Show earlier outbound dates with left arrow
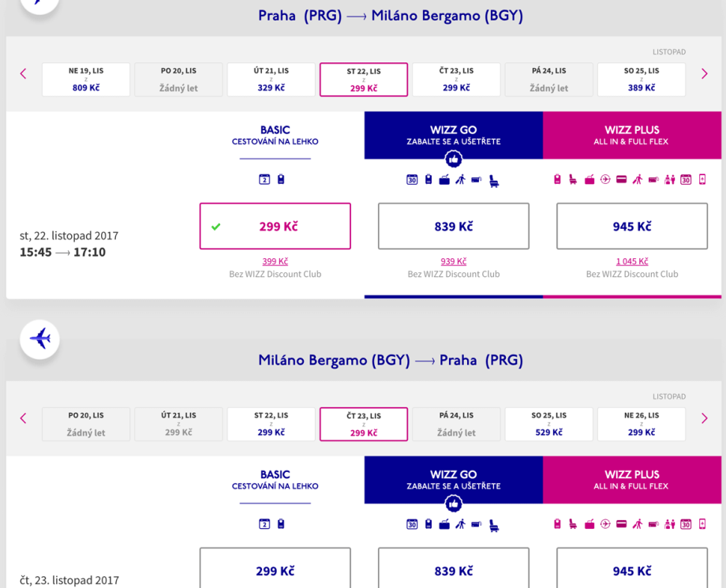 (x=23, y=74)
